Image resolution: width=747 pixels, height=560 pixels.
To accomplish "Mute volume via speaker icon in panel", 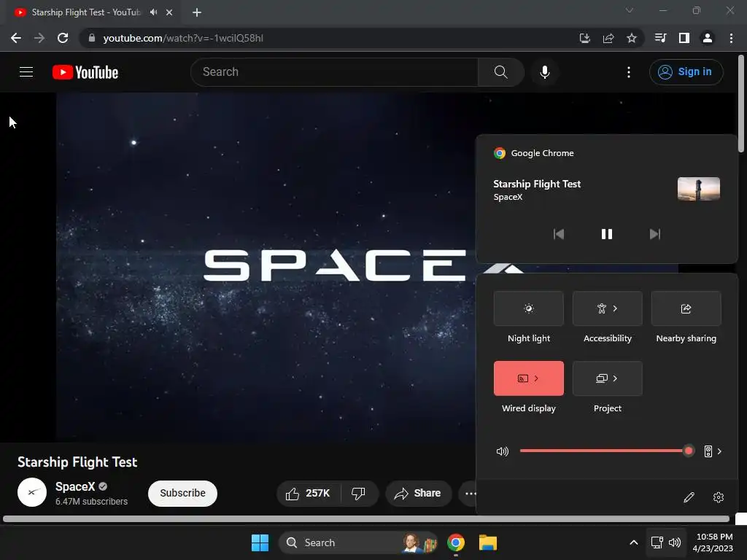I will pyautogui.click(x=503, y=451).
